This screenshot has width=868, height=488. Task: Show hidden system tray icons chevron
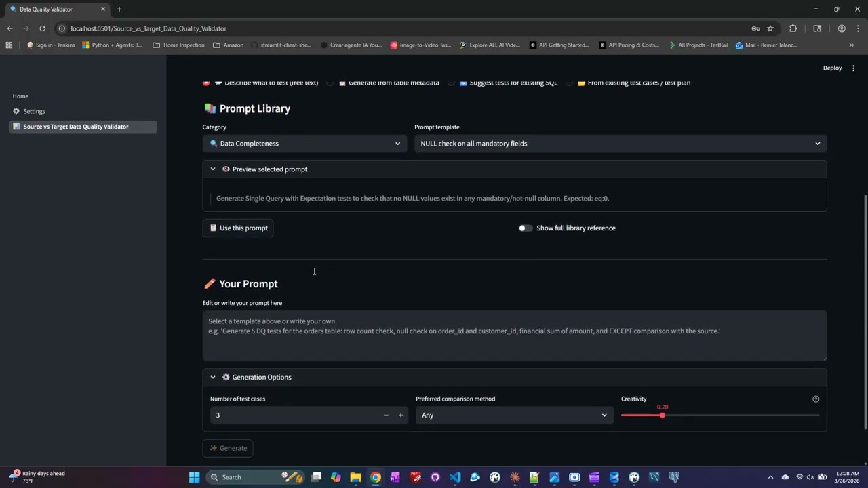click(770, 477)
